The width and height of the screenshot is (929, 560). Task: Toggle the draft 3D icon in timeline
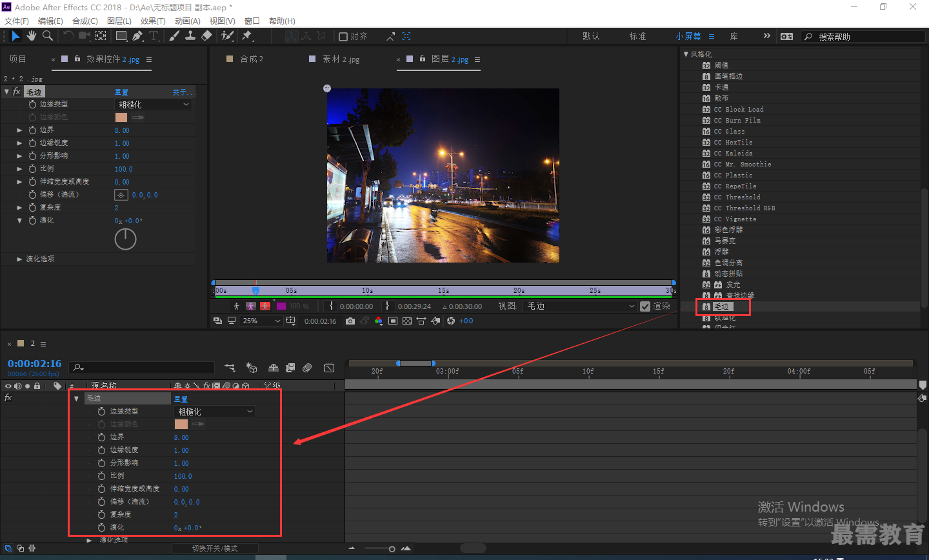(252, 368)
